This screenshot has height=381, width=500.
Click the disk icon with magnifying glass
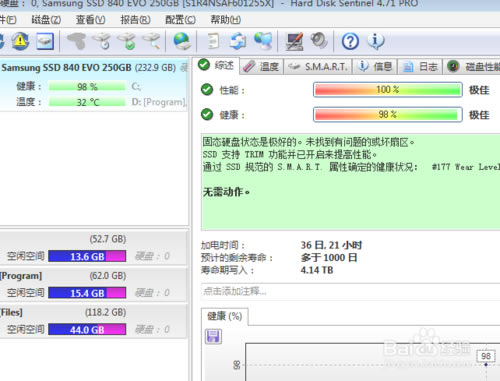click(x=152, y=41)
